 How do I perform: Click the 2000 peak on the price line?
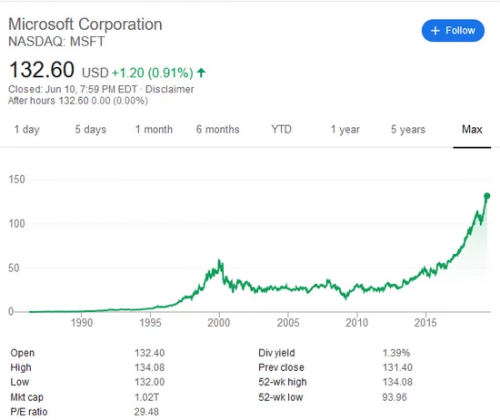[219, 261]
